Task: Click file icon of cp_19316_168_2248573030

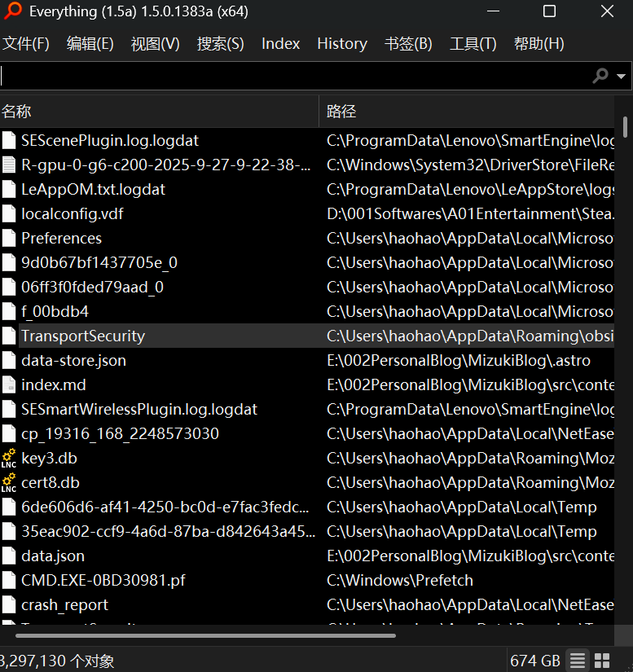Action: click(x=9, y=433)
